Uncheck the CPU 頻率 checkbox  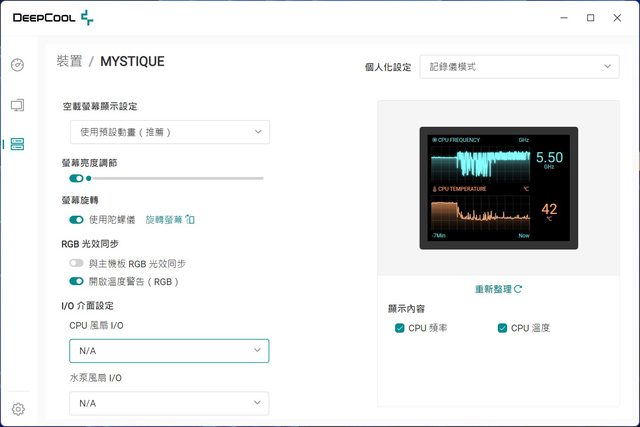point(400,328)
